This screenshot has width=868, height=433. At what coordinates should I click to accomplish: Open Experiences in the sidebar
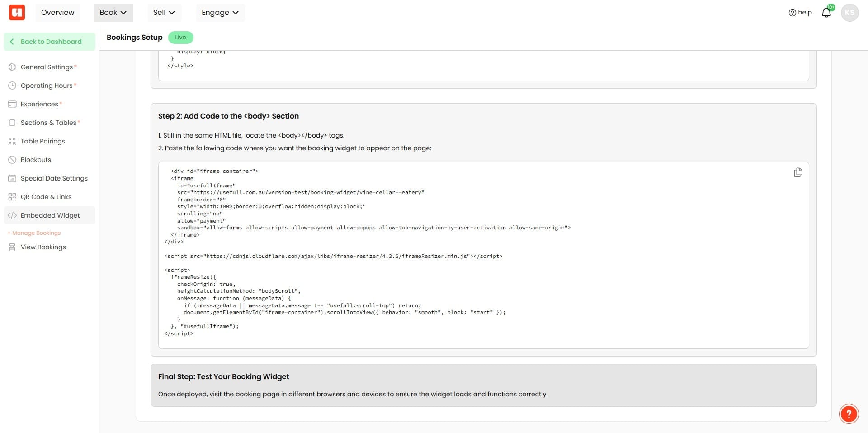pyautogui.click(x=49, y=104)
